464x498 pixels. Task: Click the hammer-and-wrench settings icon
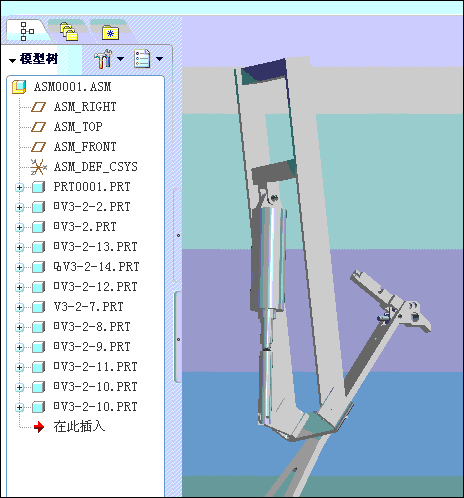pos(103,59)
